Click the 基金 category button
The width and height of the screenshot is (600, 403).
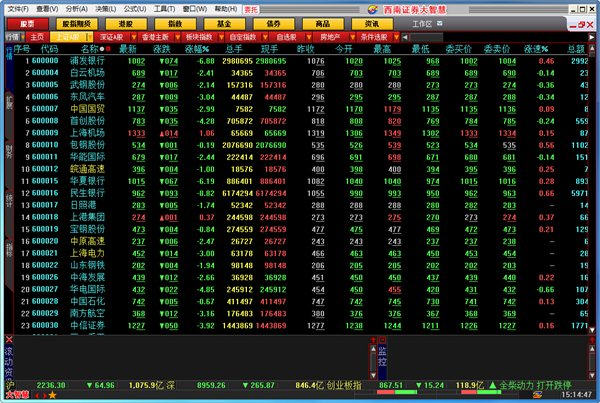point(224,24)
